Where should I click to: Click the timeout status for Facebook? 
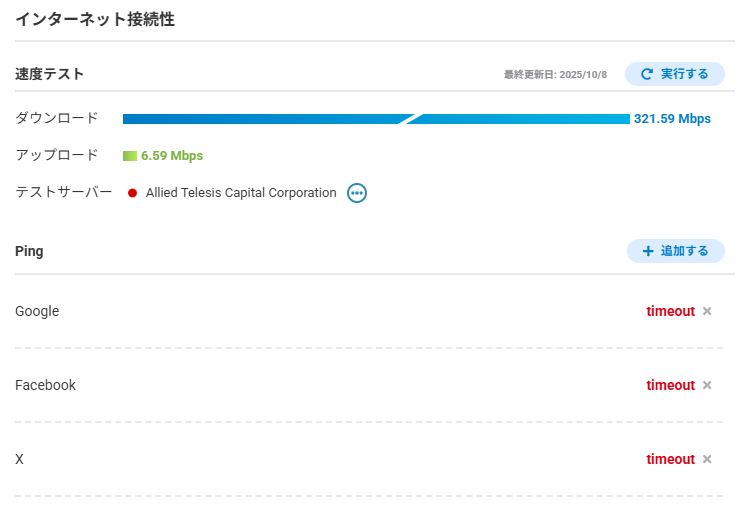[x=670, y=385]
